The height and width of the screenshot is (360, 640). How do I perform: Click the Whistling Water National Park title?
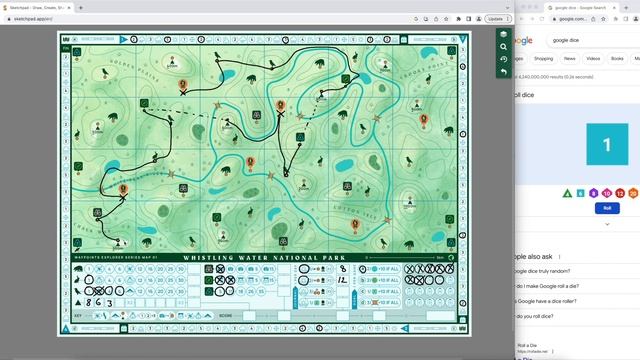[x=264, y=258]
